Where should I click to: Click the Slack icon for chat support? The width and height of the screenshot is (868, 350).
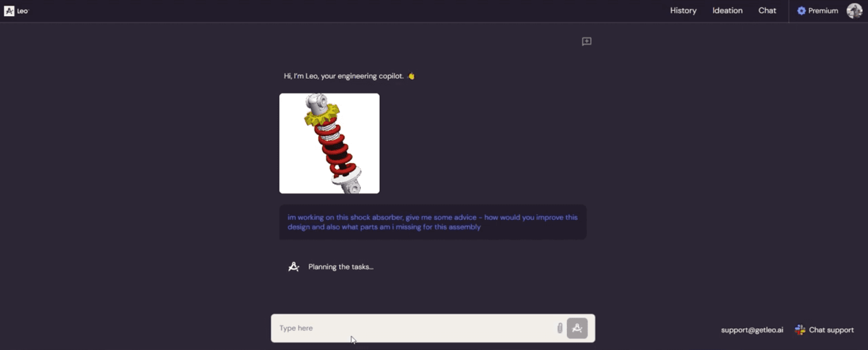pos(800,330)
